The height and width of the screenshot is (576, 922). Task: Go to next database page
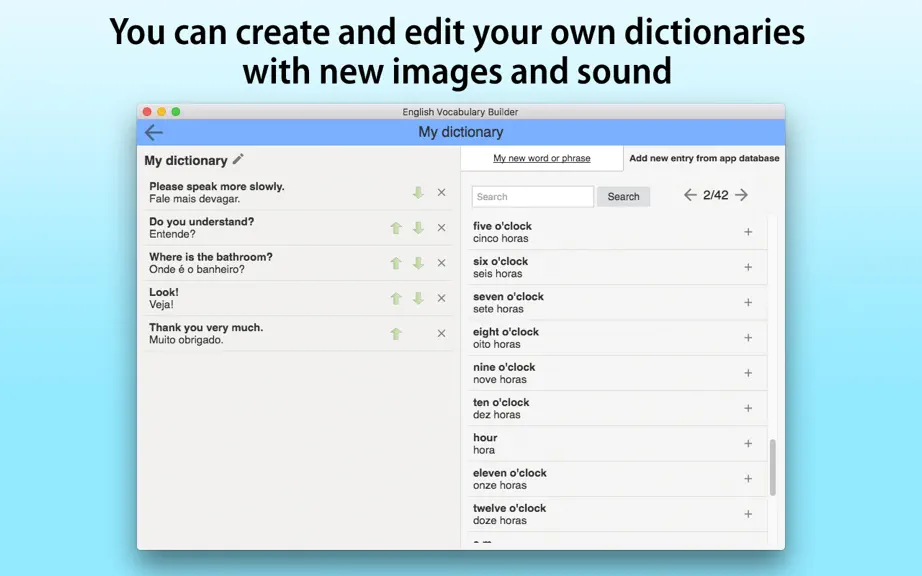pos(741,195)
